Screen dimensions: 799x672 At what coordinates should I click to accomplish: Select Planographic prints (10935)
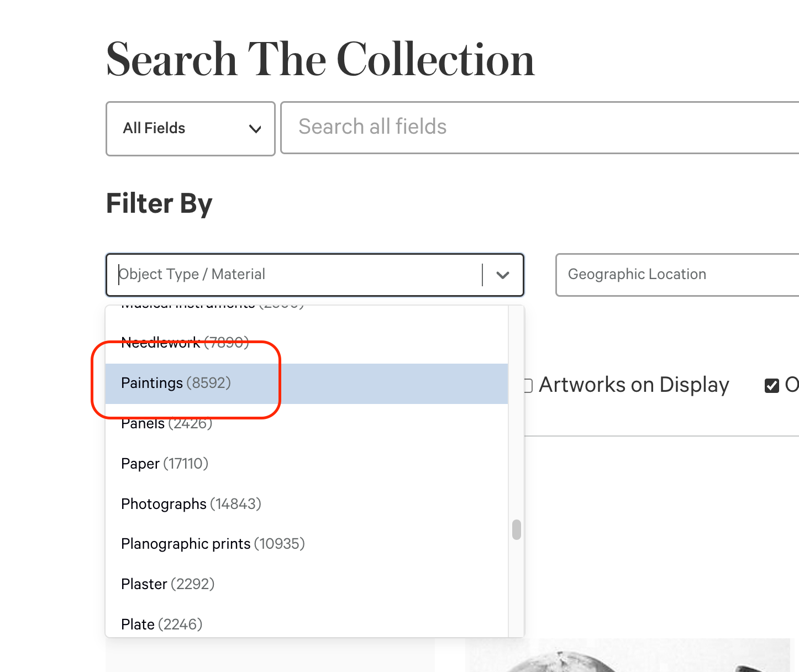coord(307,544)
